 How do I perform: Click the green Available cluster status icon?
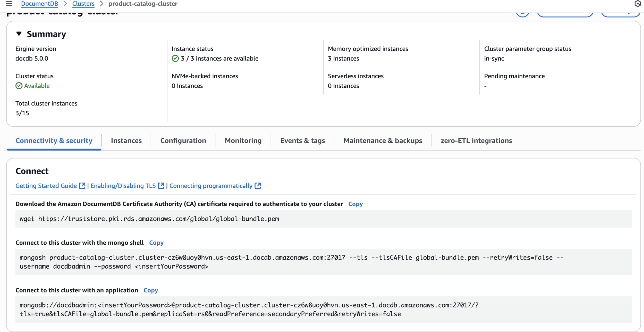[19, 86]
